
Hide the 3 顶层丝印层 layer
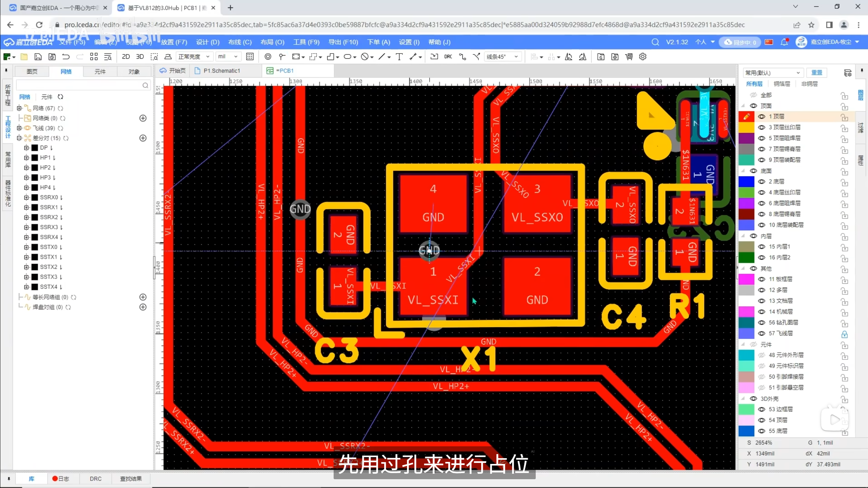pyautogui.click(x=762, y=127)
